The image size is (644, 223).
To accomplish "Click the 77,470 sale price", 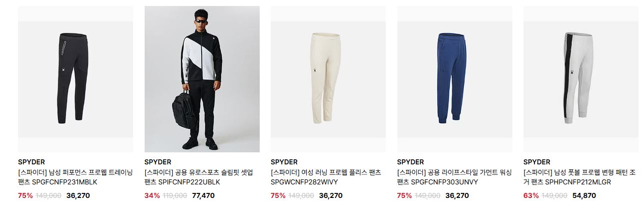I will coord(203,195).
